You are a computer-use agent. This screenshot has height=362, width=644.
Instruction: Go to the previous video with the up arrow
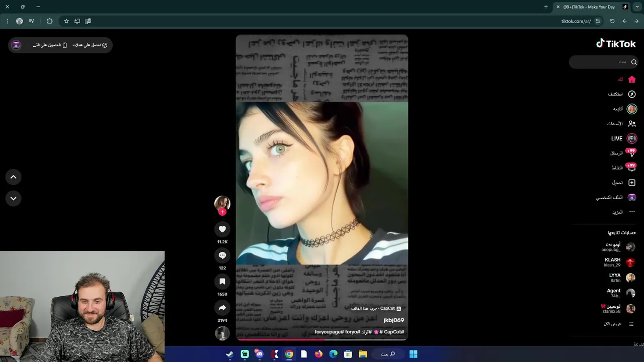click(14, 177)
